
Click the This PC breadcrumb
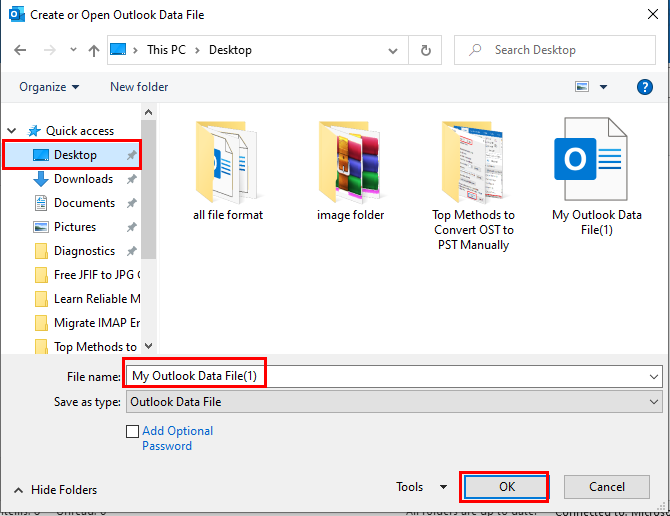coord(166,50)
